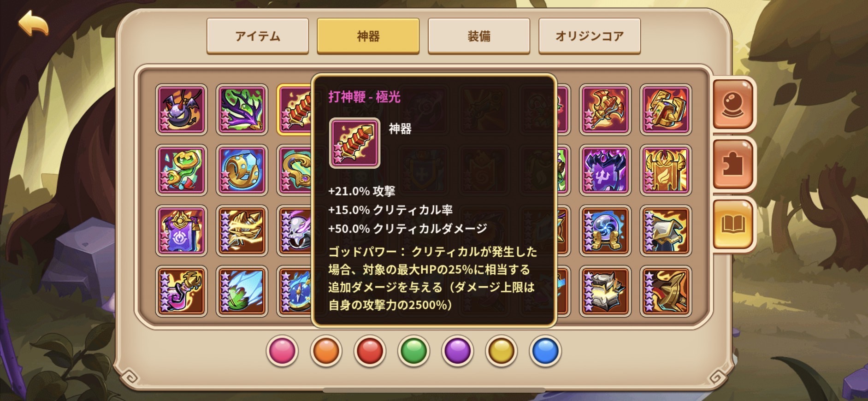Open the オリジンコア tab
The image size is (868, 401).
coord(590,36)
